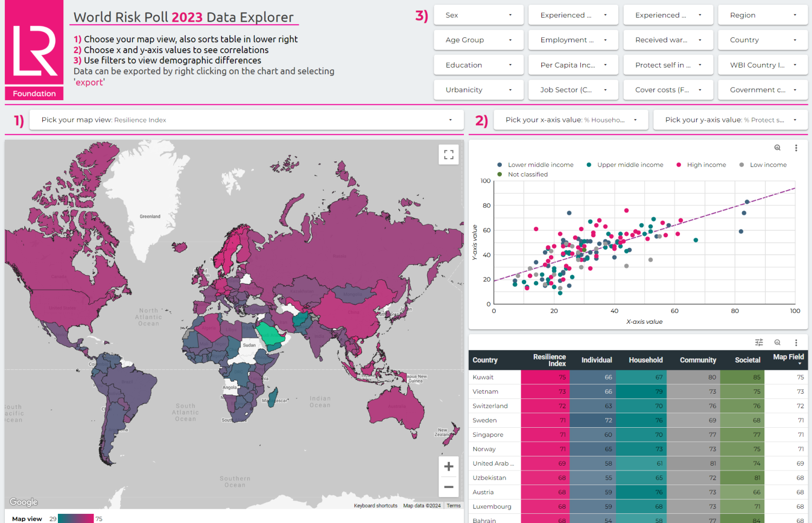Zoom out of the map with the minus control
Screen dimensions: 812x523
point(449,487)
